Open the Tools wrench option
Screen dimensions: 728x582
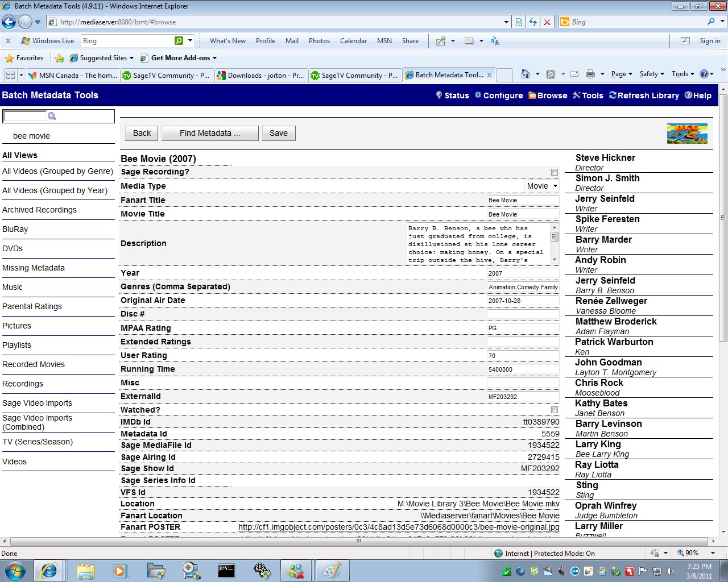pyautogui.click(x=588, y=95)
